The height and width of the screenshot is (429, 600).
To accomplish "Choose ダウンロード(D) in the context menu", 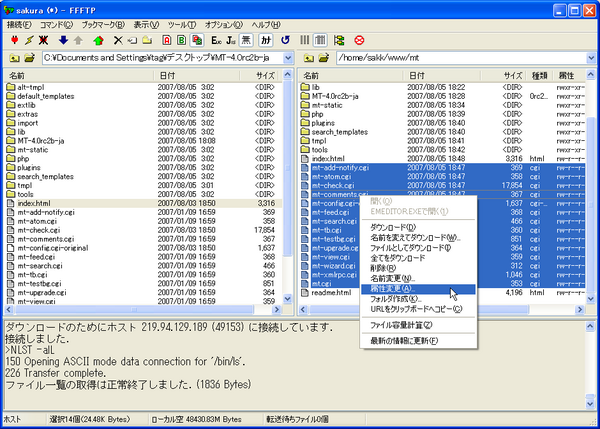I will (x=418, y=227).
